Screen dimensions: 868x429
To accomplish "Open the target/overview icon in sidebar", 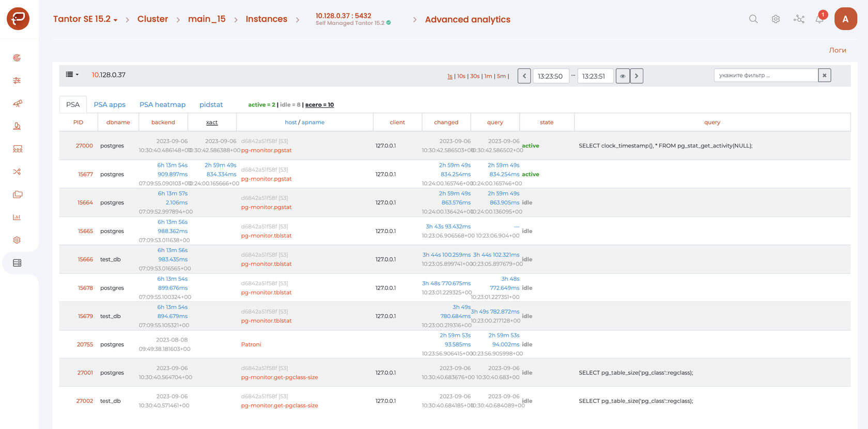I will click(17, 58).
